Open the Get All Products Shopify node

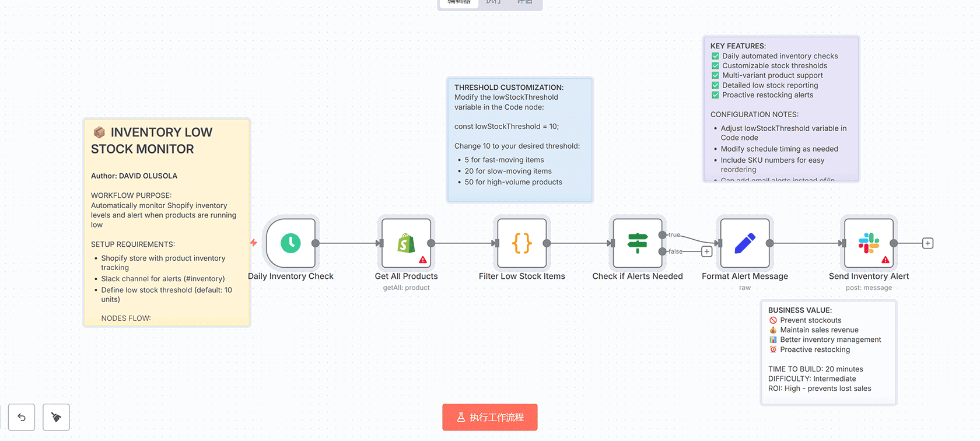(x=406, y=243)
